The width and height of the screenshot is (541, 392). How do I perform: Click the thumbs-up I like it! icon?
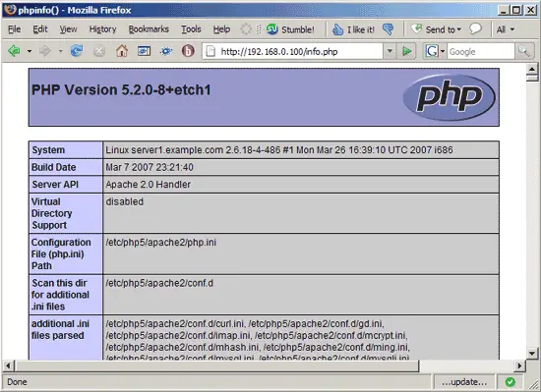coord(337,29)
